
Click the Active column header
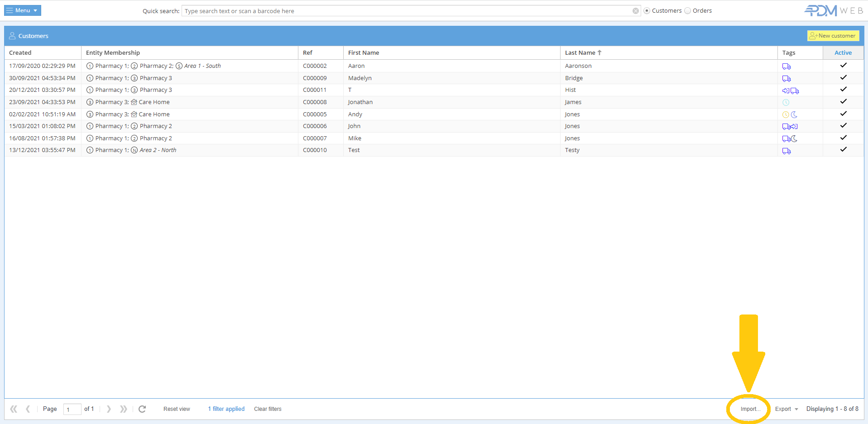click(843, 53)
